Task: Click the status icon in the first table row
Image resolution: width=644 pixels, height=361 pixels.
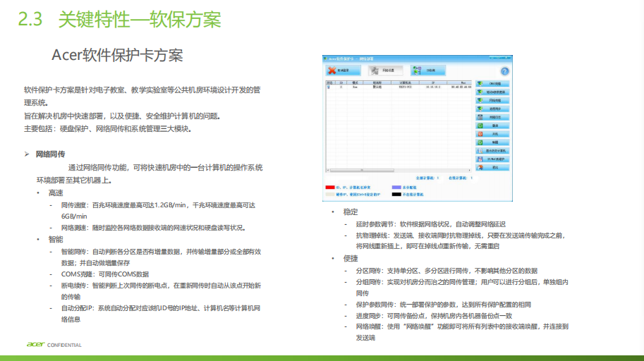Action: pyautogui.click(x=329, y=87)
